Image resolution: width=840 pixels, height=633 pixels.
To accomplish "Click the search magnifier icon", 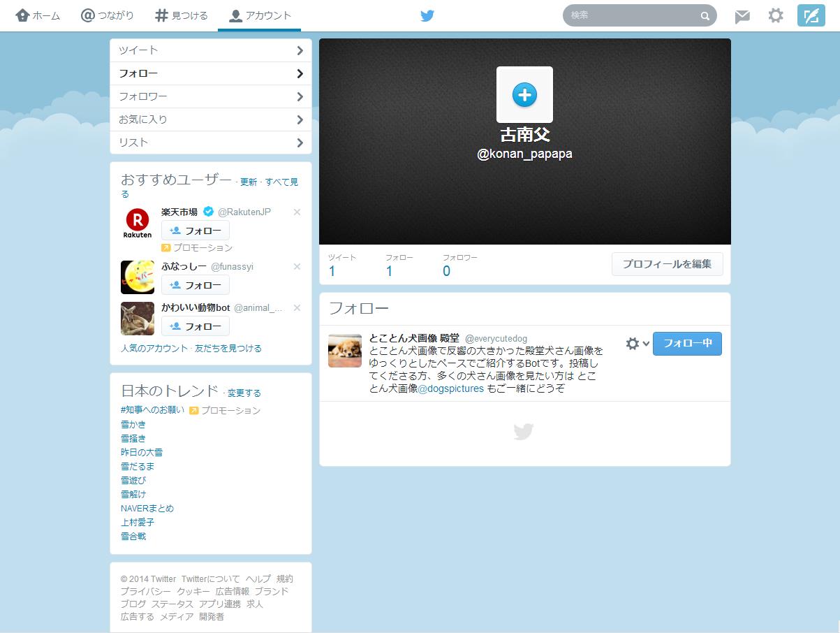I will 705,16.
